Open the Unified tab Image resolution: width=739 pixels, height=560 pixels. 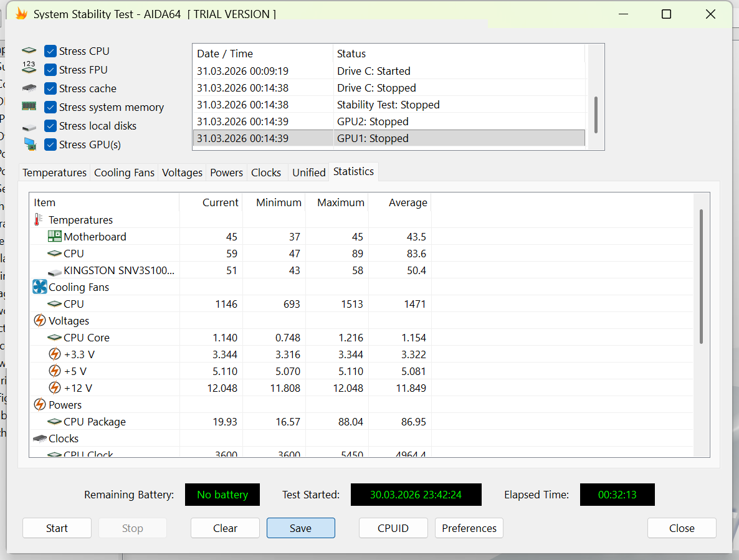pos(308,173)
